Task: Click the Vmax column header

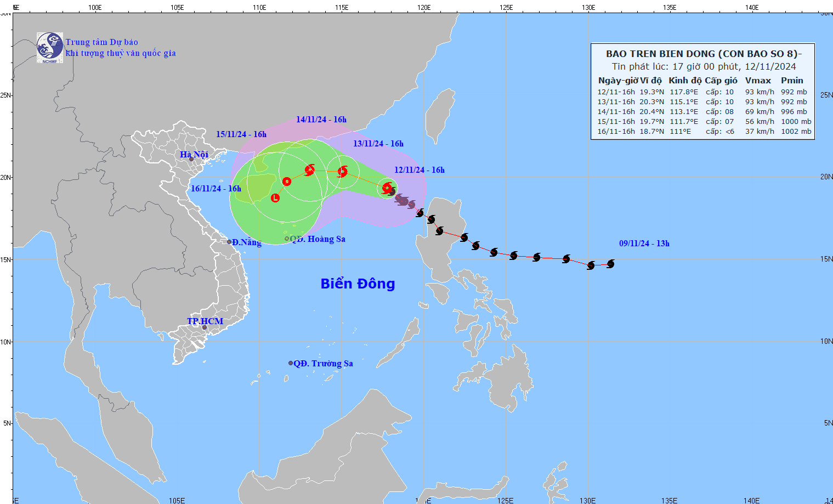Action: [758, 81]
